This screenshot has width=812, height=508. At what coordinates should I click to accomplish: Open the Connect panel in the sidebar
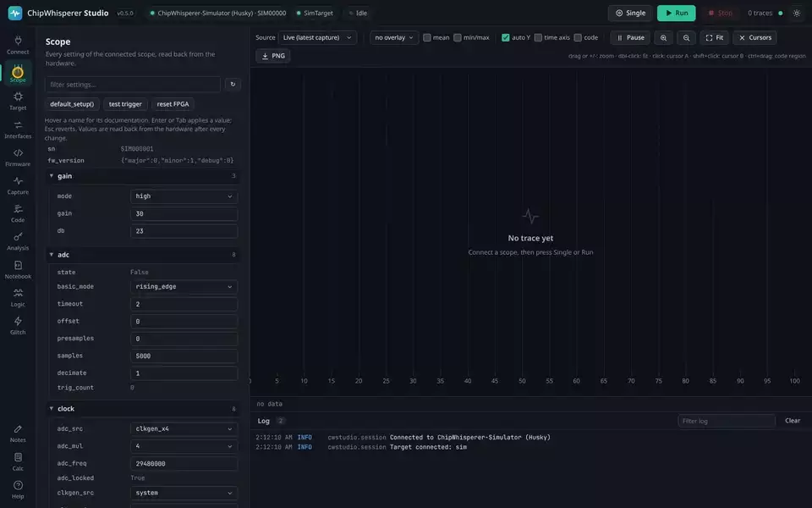[18, 45]
